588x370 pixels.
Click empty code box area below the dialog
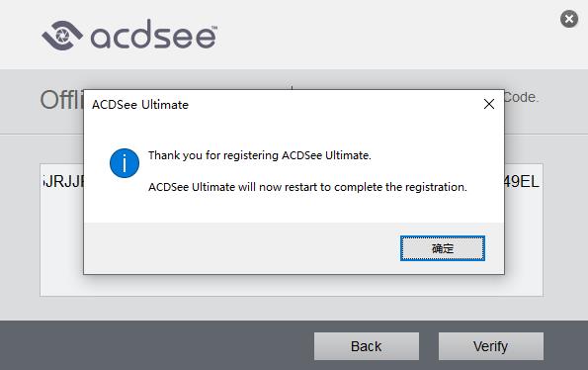(292, 285)
